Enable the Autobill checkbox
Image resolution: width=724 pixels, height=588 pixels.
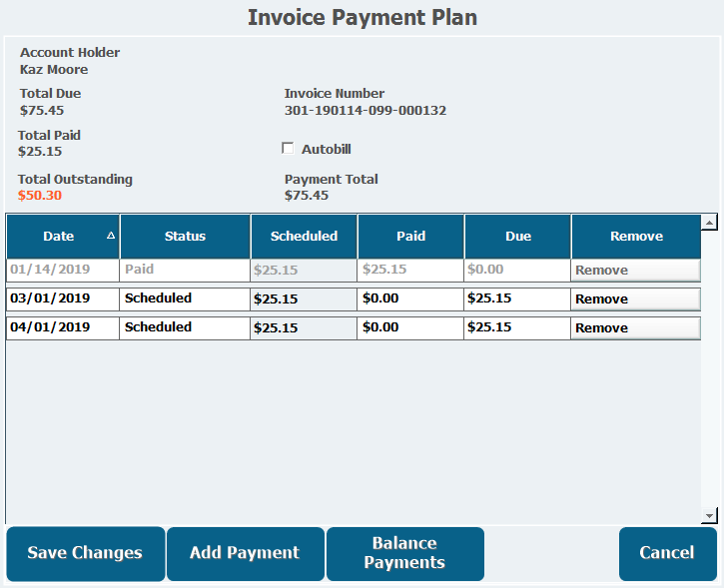click(x=289, y=149)
